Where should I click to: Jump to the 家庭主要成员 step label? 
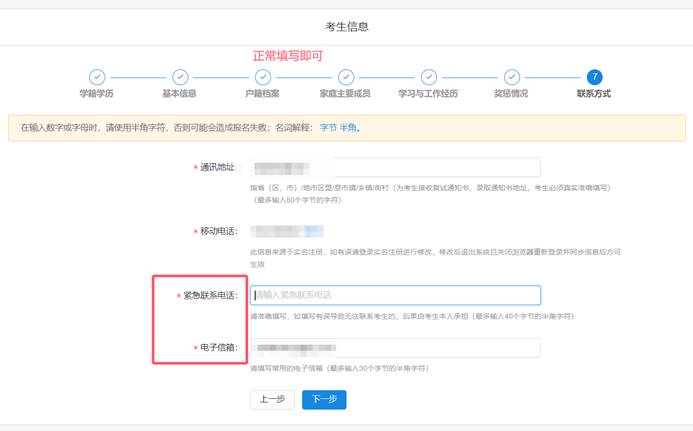346,94
